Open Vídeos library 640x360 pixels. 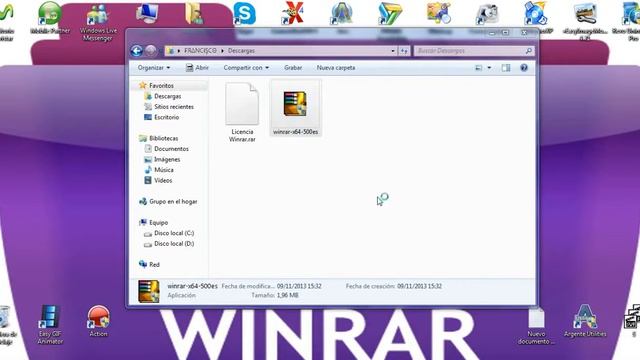pos(163,180)
